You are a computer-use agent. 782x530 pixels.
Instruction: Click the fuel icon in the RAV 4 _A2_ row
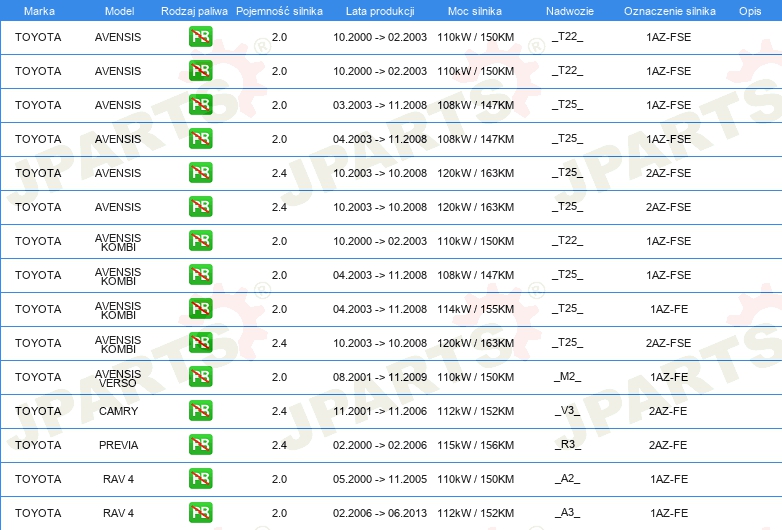pos(200,479)
